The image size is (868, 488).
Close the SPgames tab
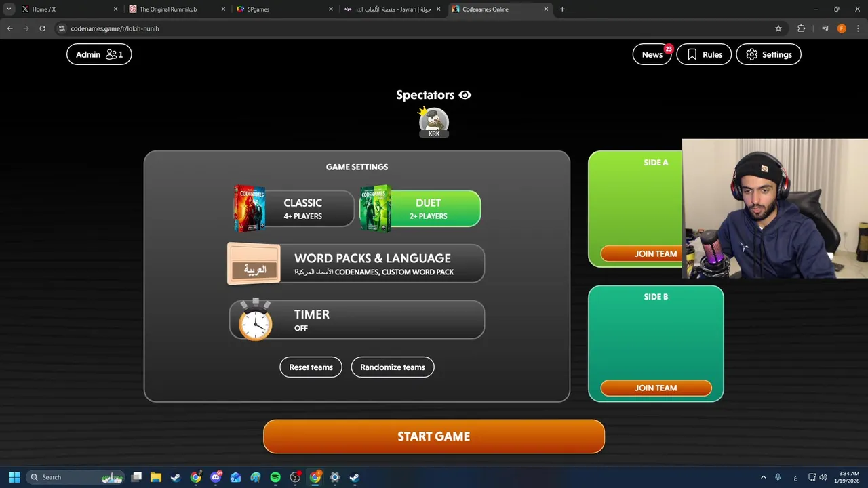coord(331,9)
